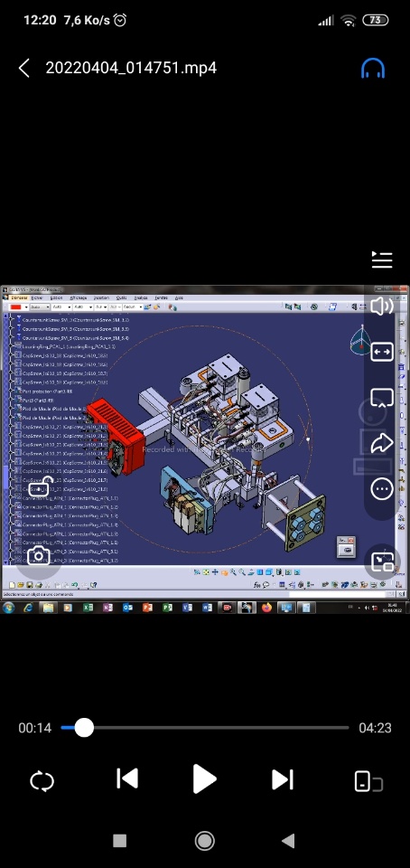Go back using the top-left arrow
Image resolution: width=410 pixels, height=868 pixels.
point(23,68)
